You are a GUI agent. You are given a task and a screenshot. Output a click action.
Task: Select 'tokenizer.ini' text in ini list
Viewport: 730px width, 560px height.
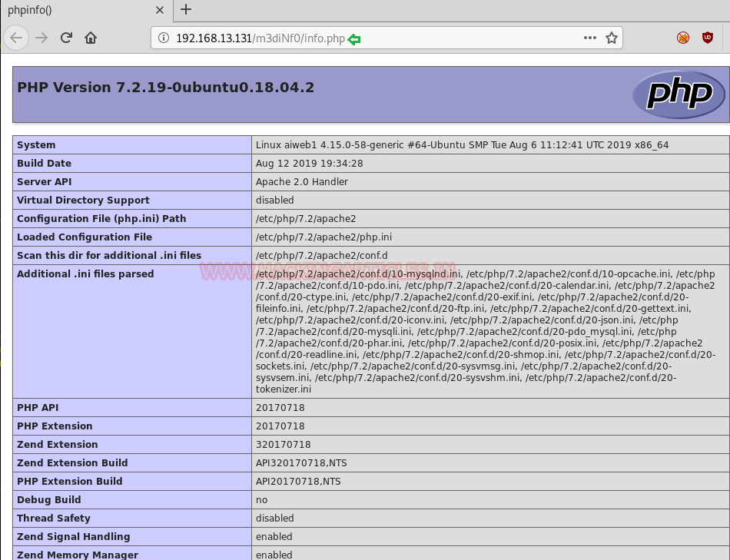(283, 389)
